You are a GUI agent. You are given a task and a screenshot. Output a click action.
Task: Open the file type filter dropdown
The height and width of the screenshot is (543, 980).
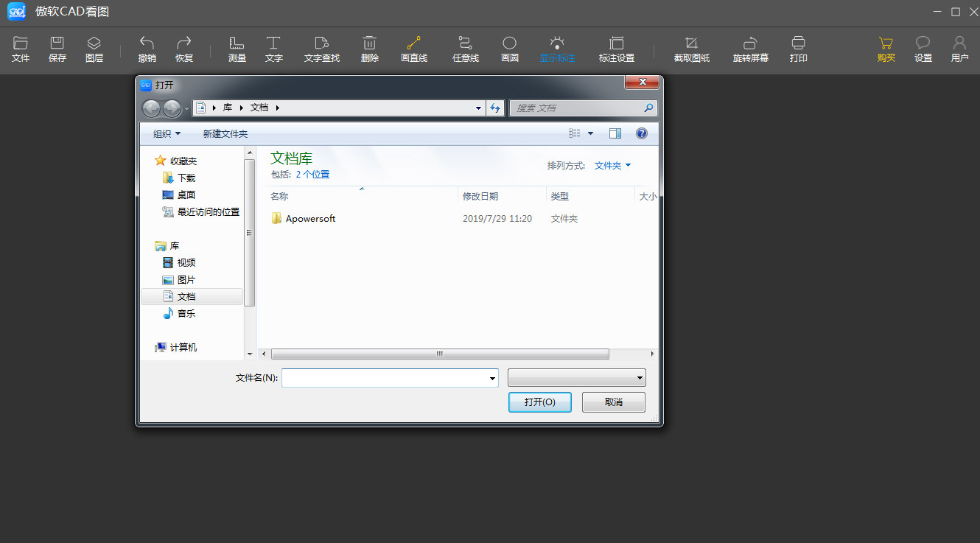577,378
